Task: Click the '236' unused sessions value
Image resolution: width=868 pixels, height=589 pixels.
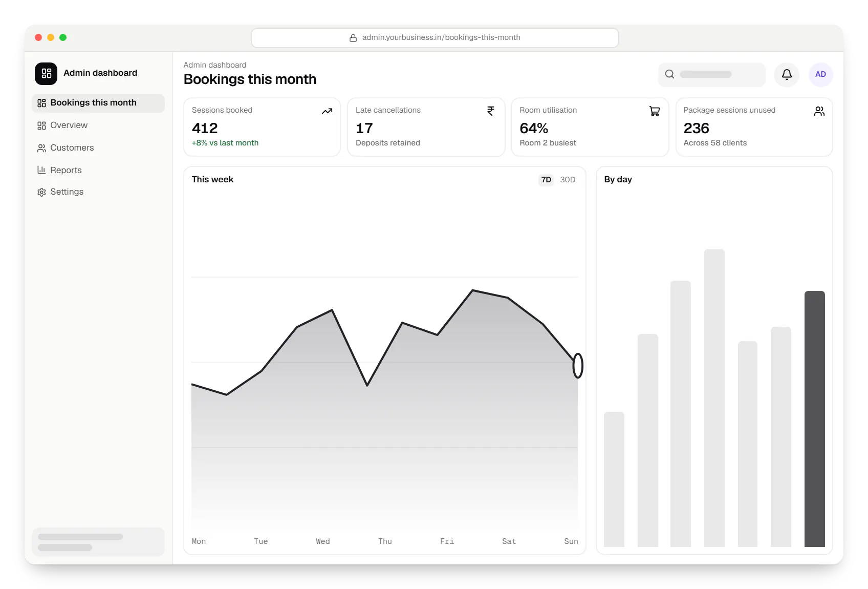Action: [x=697, y=128]
